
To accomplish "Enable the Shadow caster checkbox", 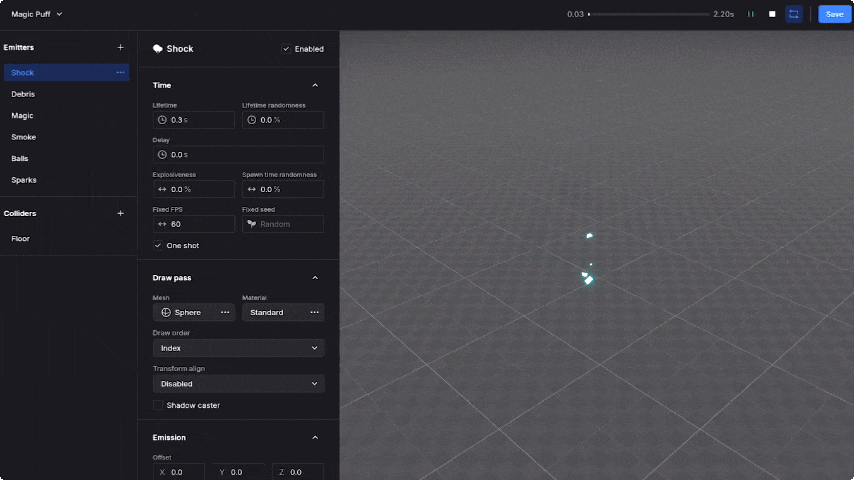I will pyautogui.click(x=158, y=405).
